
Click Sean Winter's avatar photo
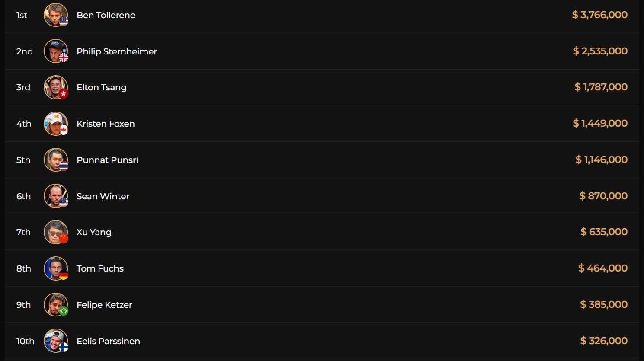tap(55, 196)
